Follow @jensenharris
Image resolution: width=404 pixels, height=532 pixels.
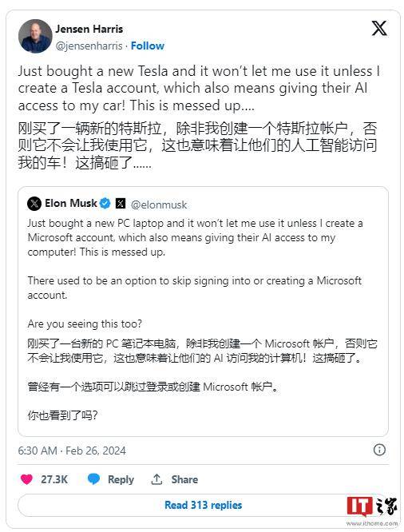(x=148, y=46)
